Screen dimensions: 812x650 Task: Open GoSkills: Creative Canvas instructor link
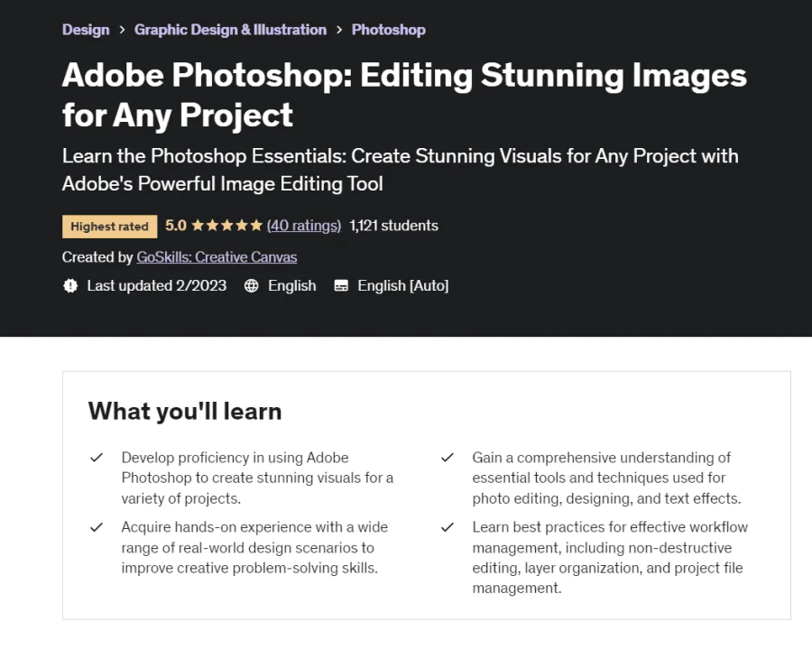pyautogui.click(x=217, y=257)
